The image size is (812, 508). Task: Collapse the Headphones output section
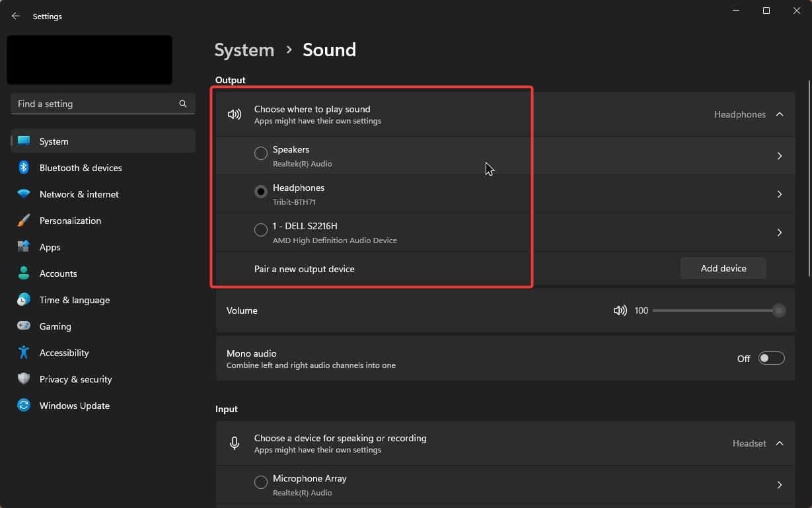[780, 114]
